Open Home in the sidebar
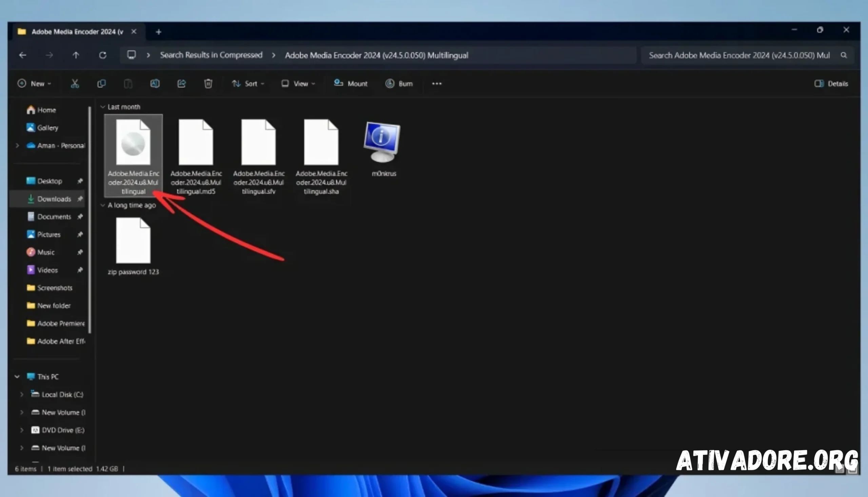This screenshot has height=497, width=868. pos(41,110)
